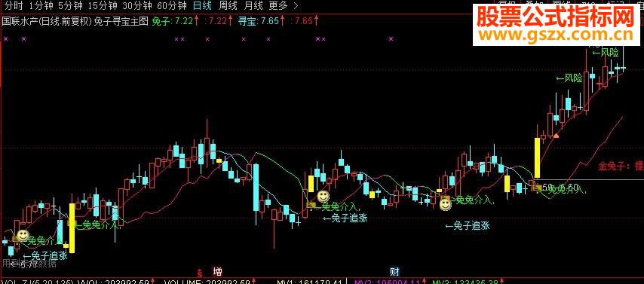
Task: Select the 5分钟 period tab
Action: point(71,6)
